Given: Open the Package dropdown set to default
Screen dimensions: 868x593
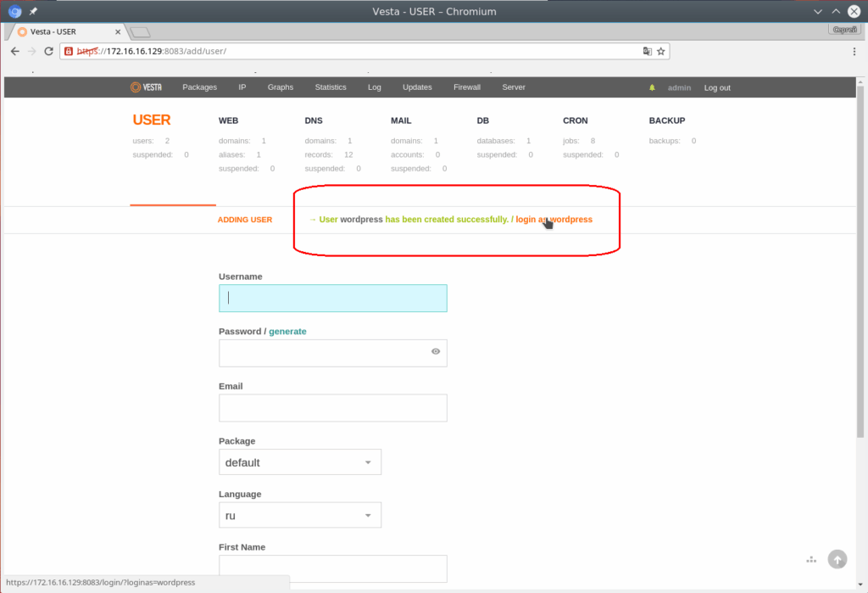Looking at the screenshot, I should 300,462.
